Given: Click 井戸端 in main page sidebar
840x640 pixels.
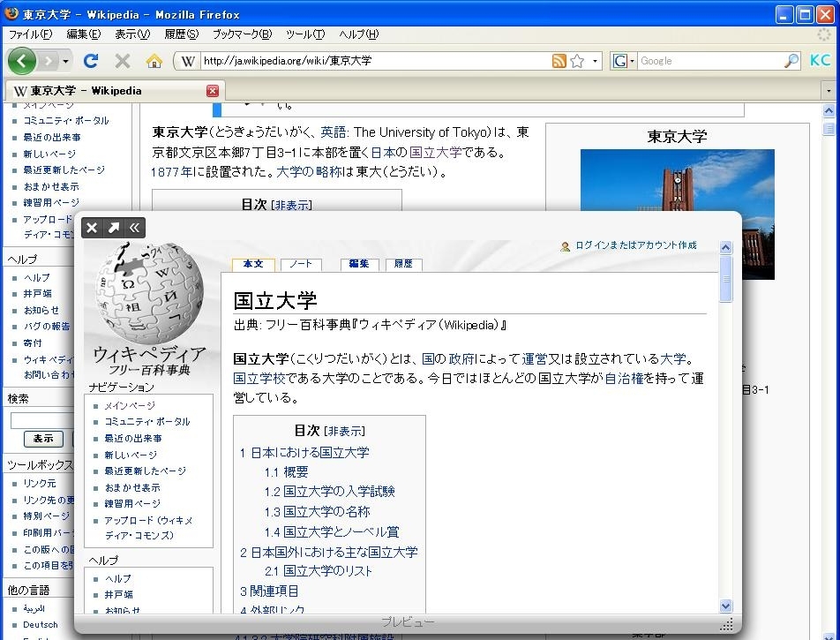Looking at the screenshot, I should (x=37, y=294).
